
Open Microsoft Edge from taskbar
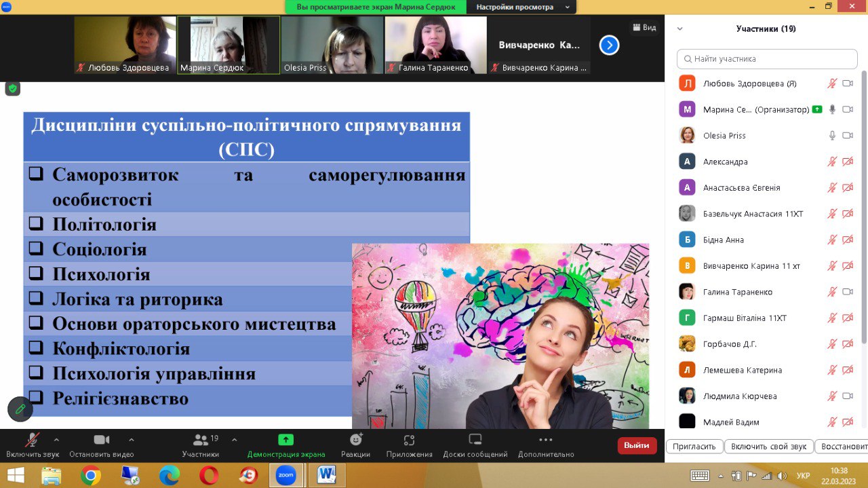pos(169,475)
